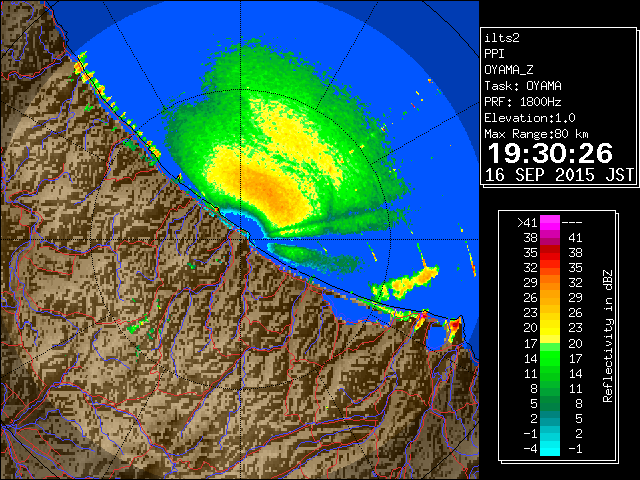The height and width of the screenshot is (480, 640).
Task: Select the "-4" legend label
Action: pos(530,449)
